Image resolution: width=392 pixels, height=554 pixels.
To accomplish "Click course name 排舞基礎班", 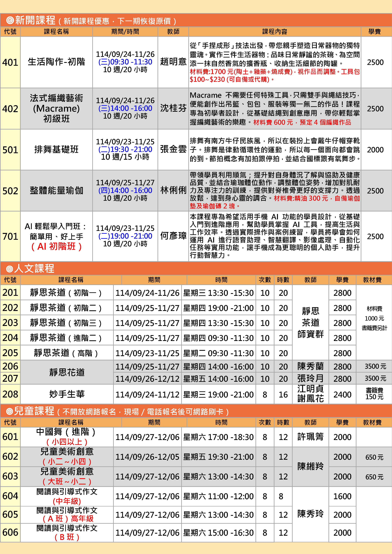I will tap(56, 149).
